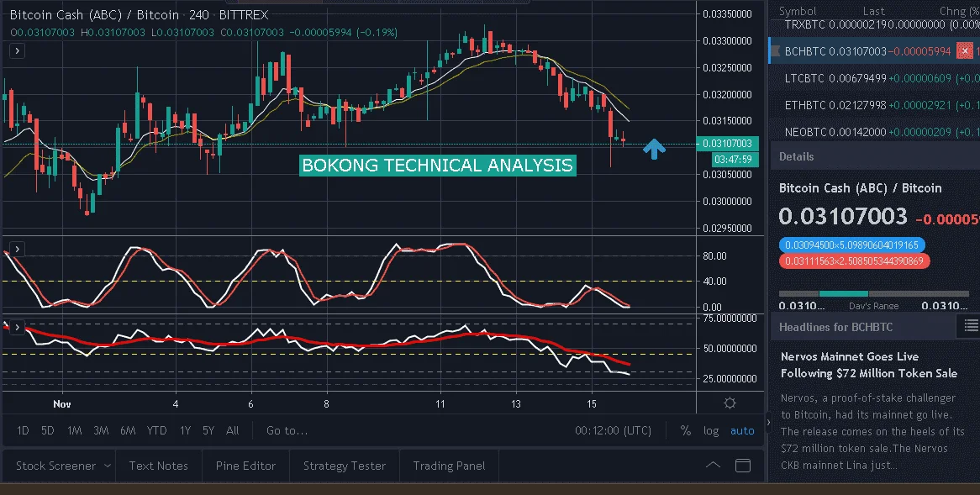
Task: Expand the Stock Screener dropdown arrow
Action: [x=108, y=466]
